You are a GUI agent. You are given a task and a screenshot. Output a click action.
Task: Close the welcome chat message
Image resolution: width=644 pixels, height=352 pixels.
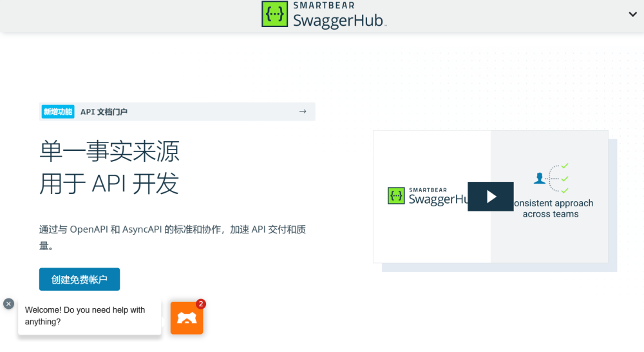(8, 304)
